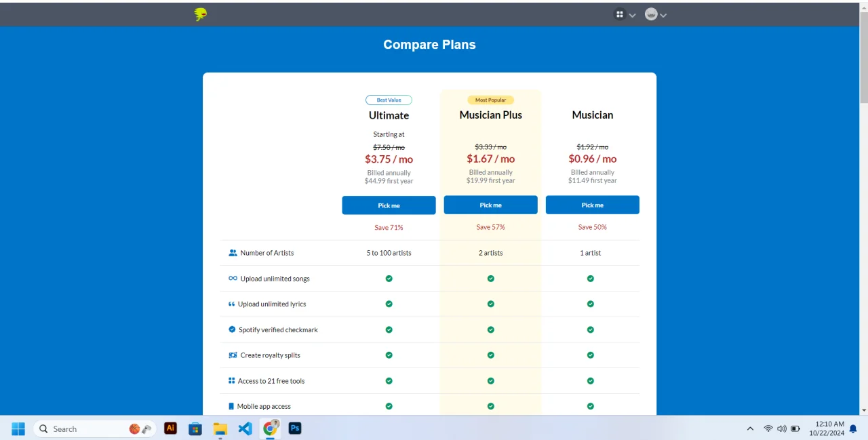Click the DistroKid logo in the header
The height and width of the screenshot is (440, 868).
(x=200, y=14)
